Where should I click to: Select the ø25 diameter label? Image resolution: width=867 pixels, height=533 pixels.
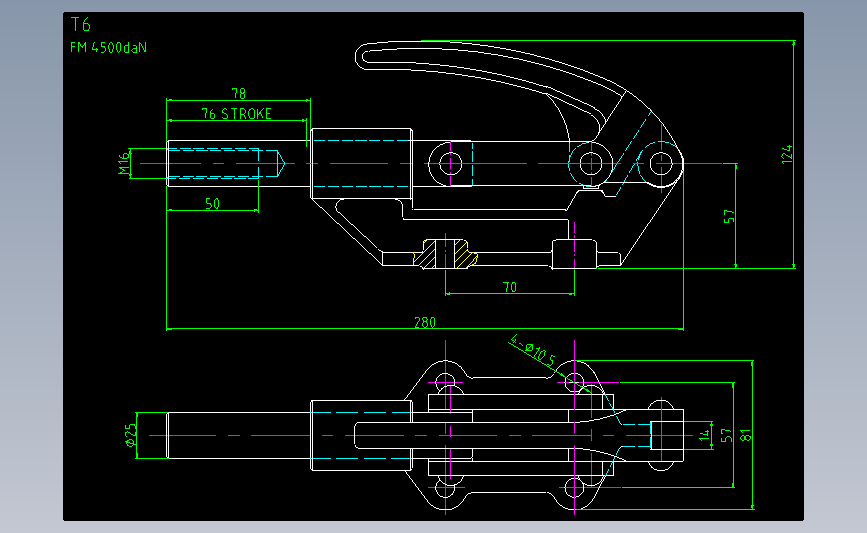click(x=130, y=435)
